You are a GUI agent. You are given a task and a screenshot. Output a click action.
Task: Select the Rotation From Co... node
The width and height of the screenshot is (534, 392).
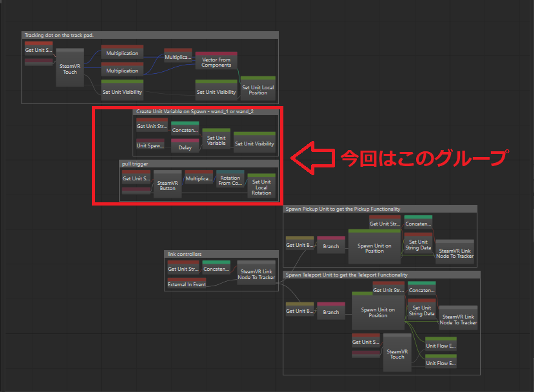coord(230,179)
